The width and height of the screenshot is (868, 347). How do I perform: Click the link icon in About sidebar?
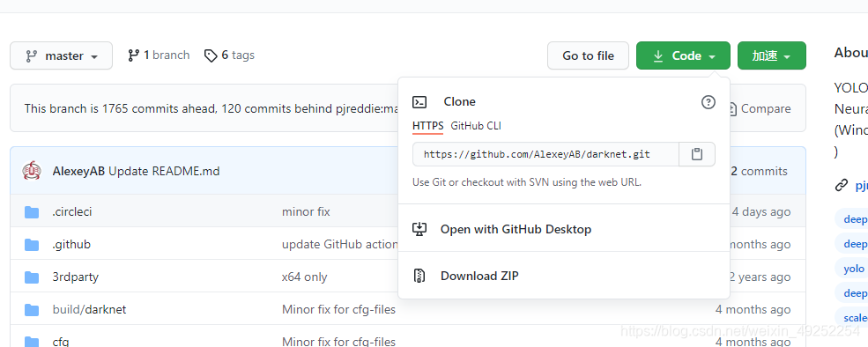(842, 186)
